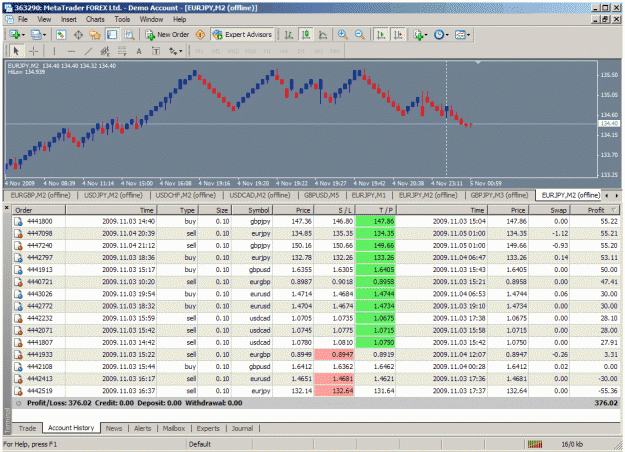Open the Insert menu
The height and width of the screenshot is (452, 625).
click(x=69, y=19)
